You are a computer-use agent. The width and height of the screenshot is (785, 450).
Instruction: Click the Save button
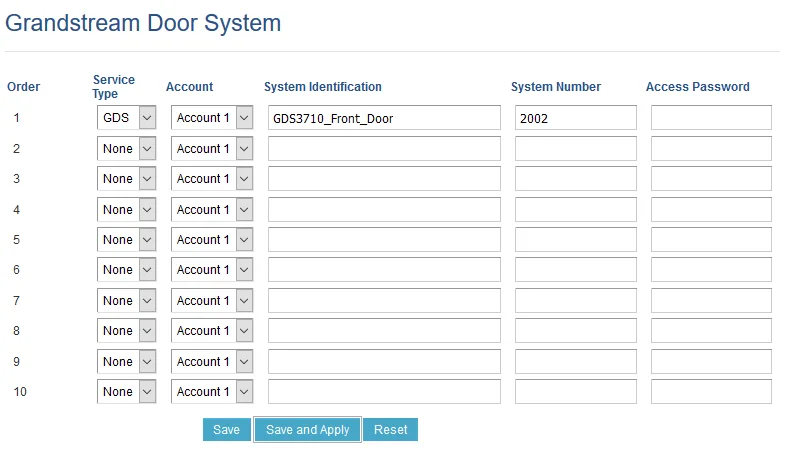(226, 429)
